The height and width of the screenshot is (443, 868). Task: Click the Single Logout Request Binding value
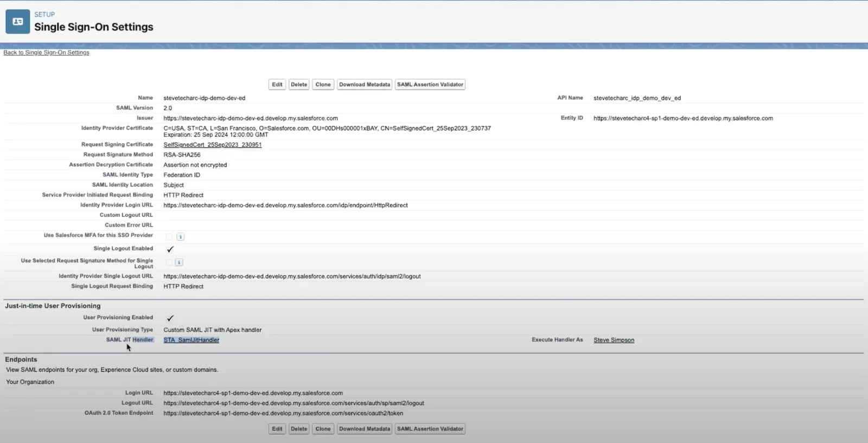[x=183, y=287]
